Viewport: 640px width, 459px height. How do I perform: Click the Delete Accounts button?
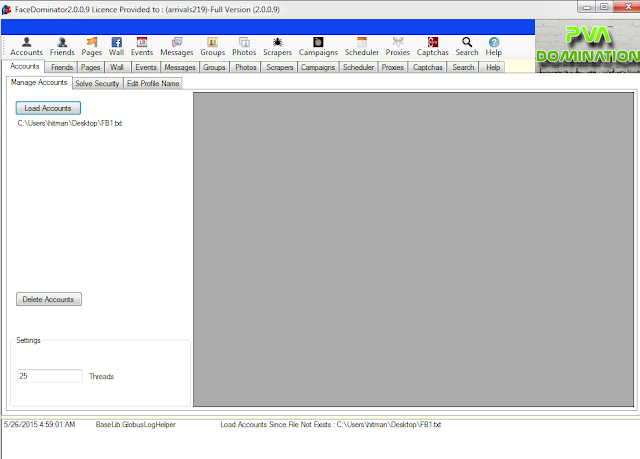pos(49,299)
